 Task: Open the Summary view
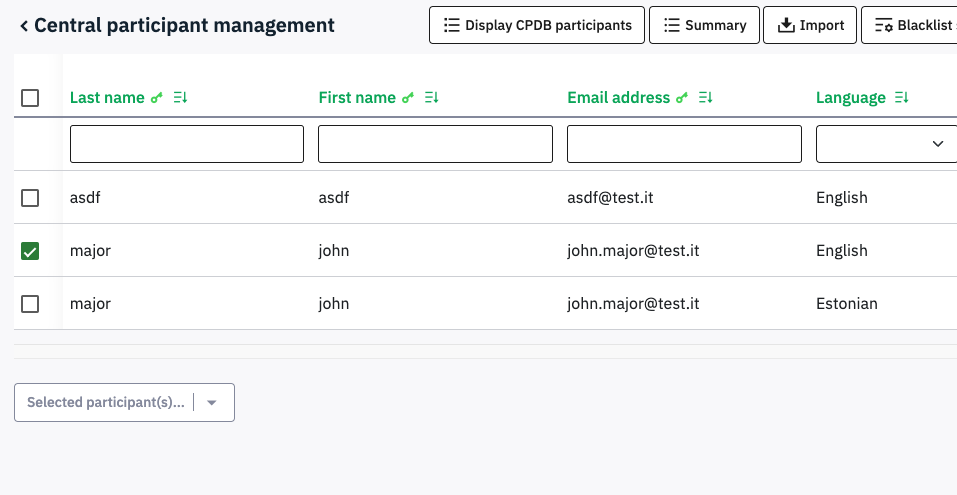pyautogui.click(x=704, y=25)
